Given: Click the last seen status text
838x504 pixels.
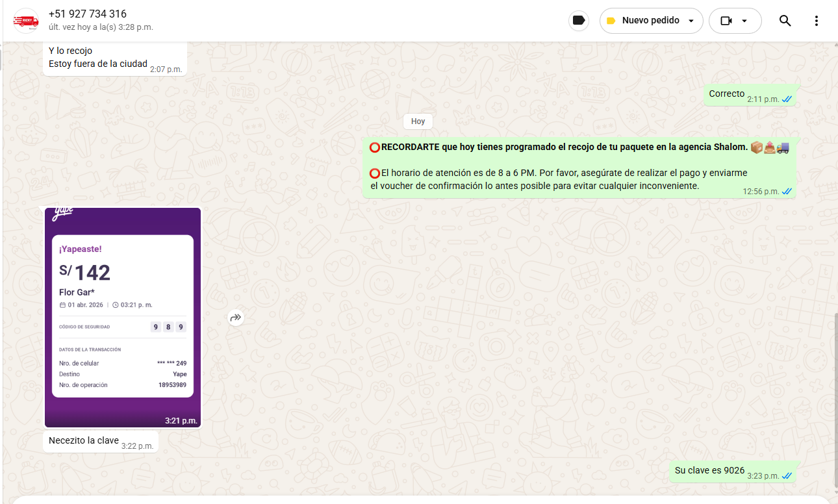Looking at the screenshot, I should tap(101, 27).
